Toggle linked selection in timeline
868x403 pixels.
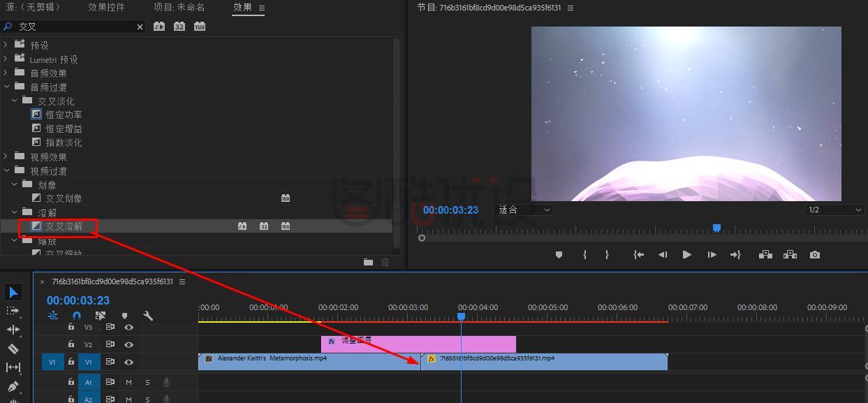point(101,316)
